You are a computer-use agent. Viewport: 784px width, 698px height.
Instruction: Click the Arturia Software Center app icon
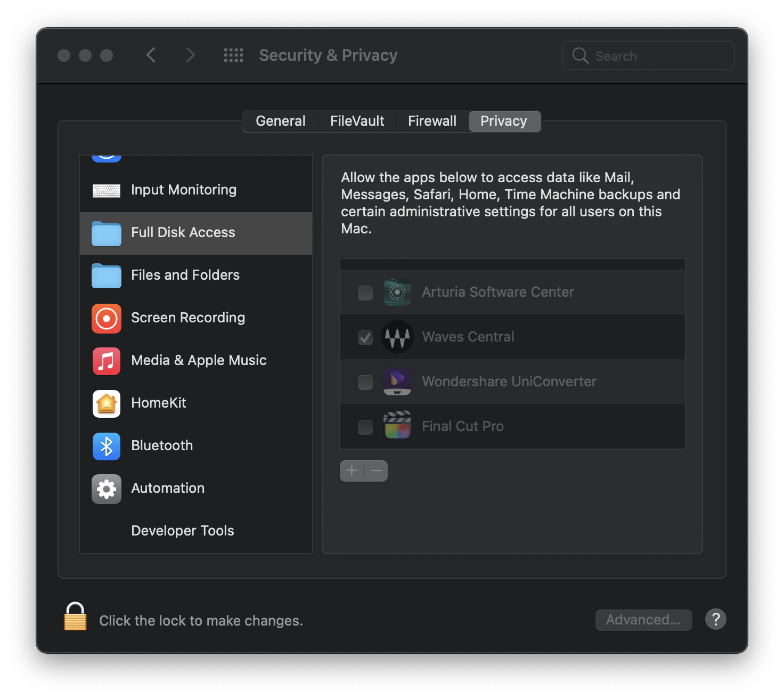pos(397,292)
